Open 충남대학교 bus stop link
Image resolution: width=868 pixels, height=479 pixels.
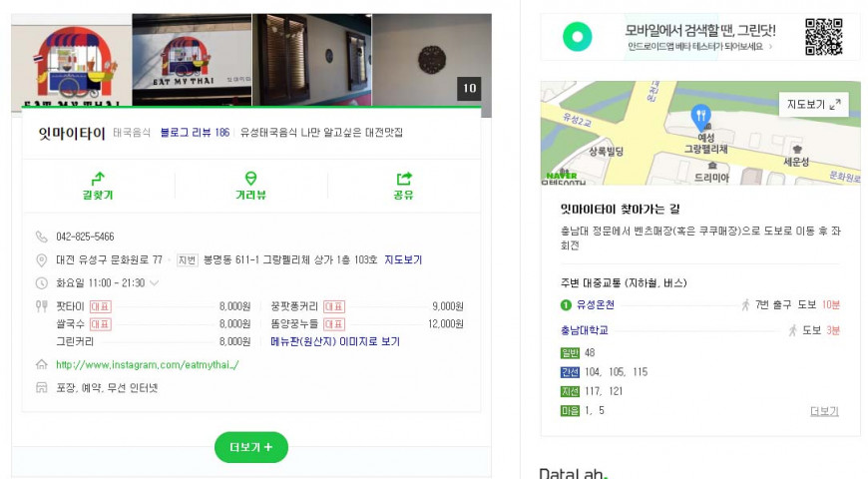(x=585, y=330)
